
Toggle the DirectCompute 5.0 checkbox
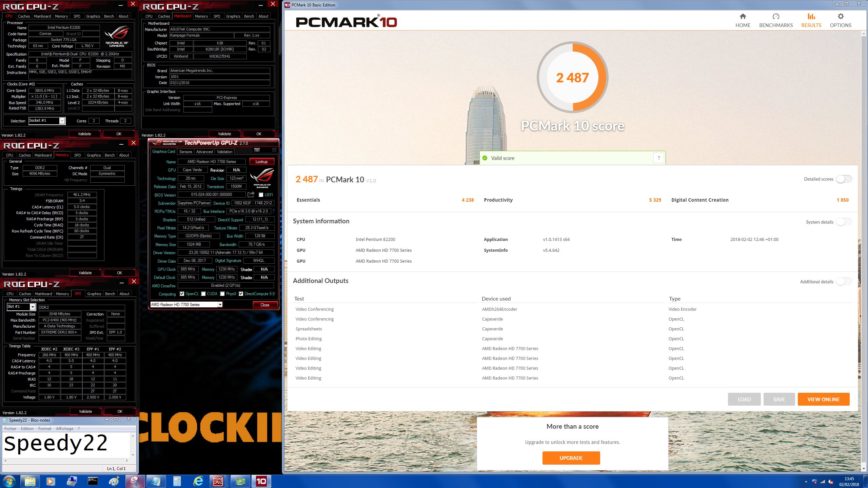coord(241,294)
